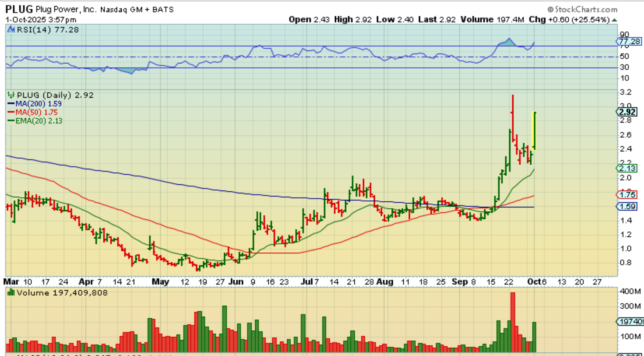The width and height of the screenshot is (644, 356).
Task: Select the blue MA(200) legend line
Action: click(x=11, y=104)
